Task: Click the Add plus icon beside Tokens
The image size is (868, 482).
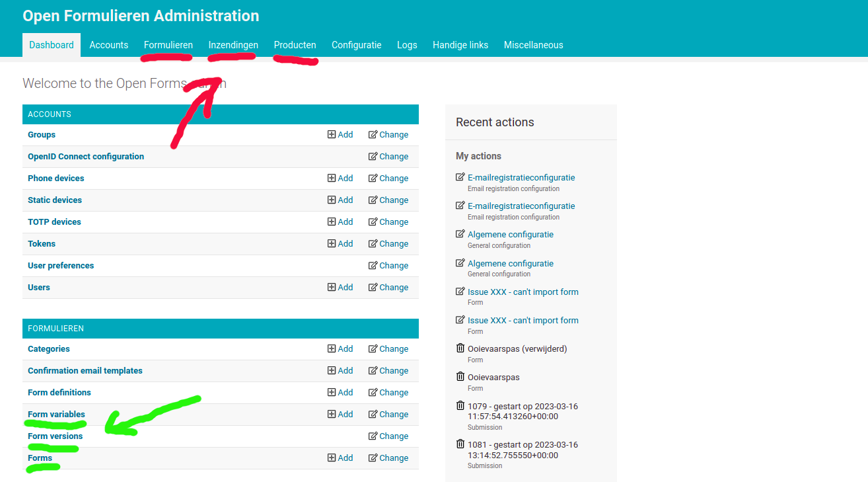Action: tap(331, 243)
